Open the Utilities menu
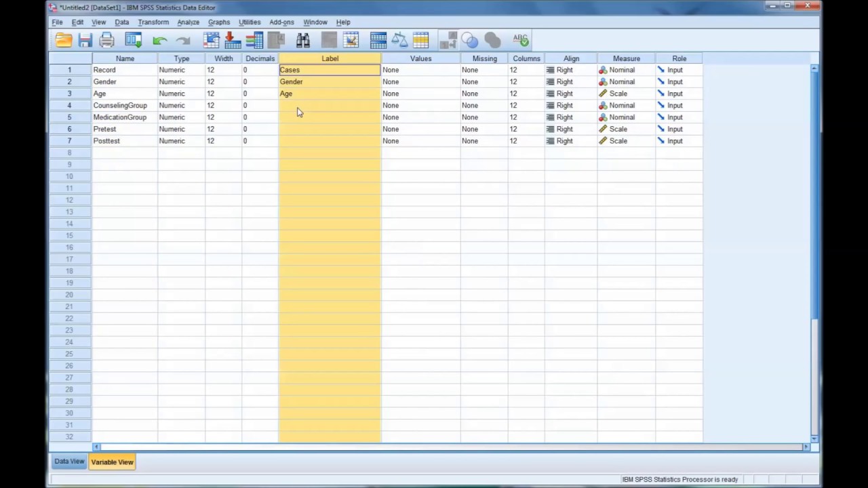 click(x=250, y=22)
